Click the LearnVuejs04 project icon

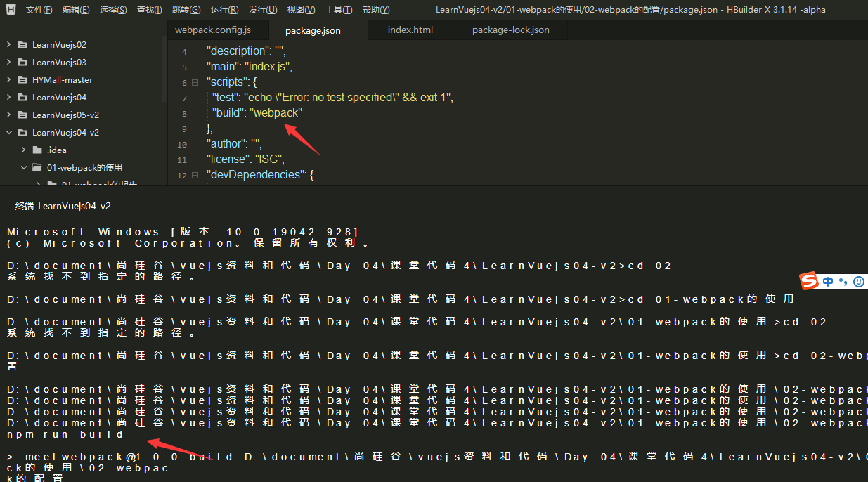(x=22, y=97)
